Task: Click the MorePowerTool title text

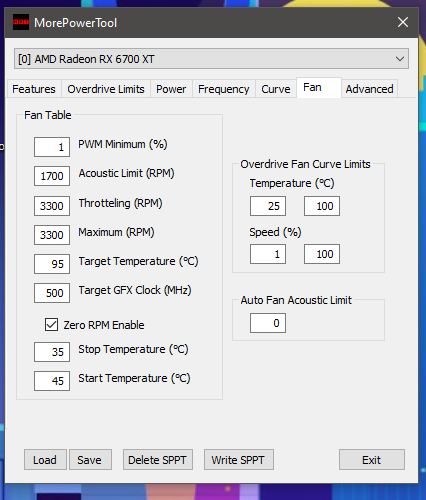Action: [75, 23]
